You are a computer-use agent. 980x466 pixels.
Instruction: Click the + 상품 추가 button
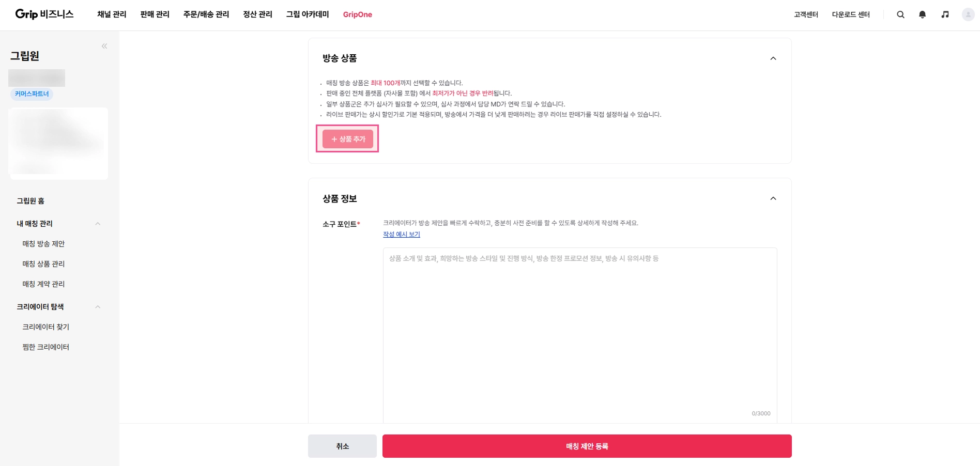coord(347,139)
